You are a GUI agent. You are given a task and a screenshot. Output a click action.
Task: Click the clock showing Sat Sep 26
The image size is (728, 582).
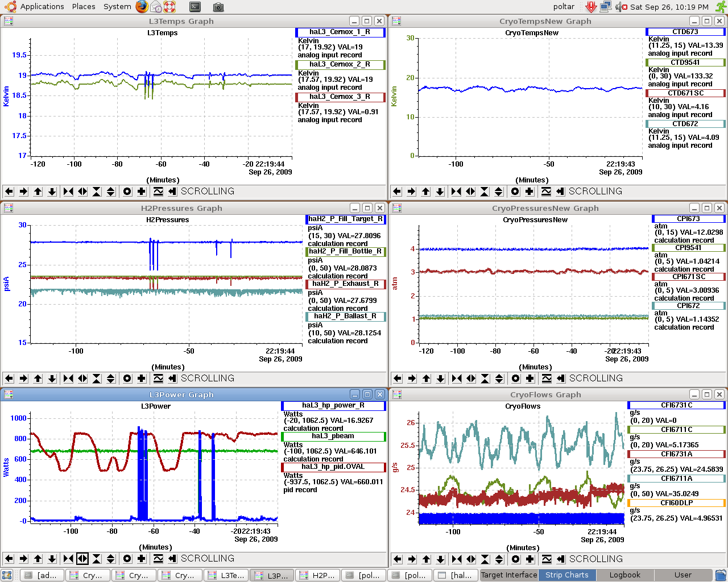click(x=669, y=7)
